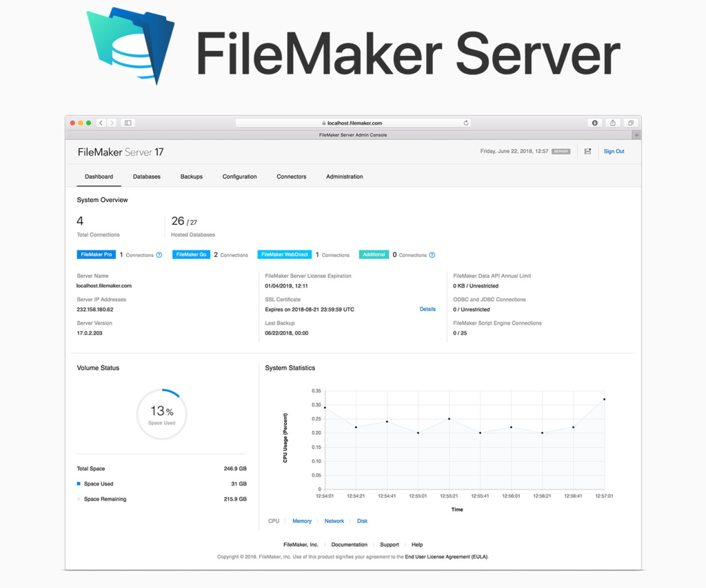Reload the page with the refresh icon

pyautogui.click(x=466, y=123)
